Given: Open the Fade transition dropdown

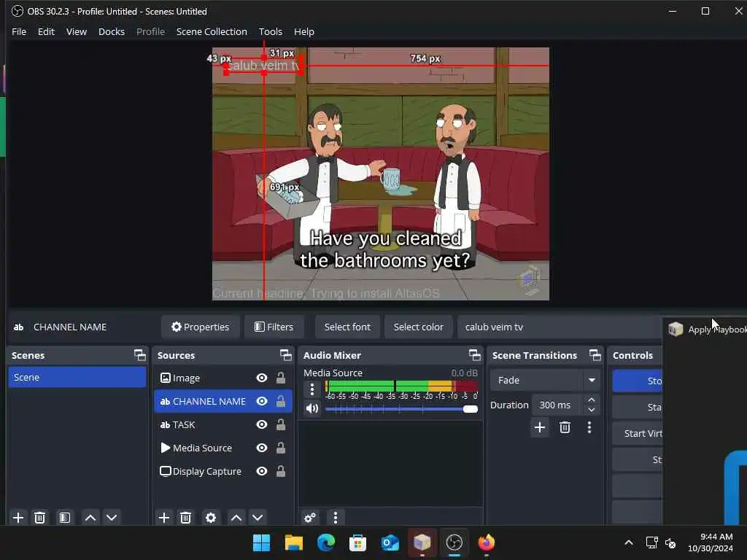Looking at the screenshot, I should click(545, 381).
